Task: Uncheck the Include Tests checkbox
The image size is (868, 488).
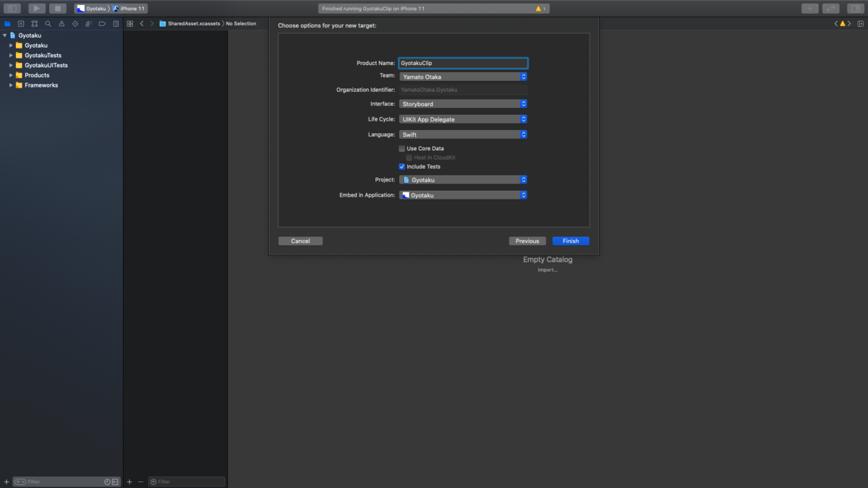Action: [402, 167]
